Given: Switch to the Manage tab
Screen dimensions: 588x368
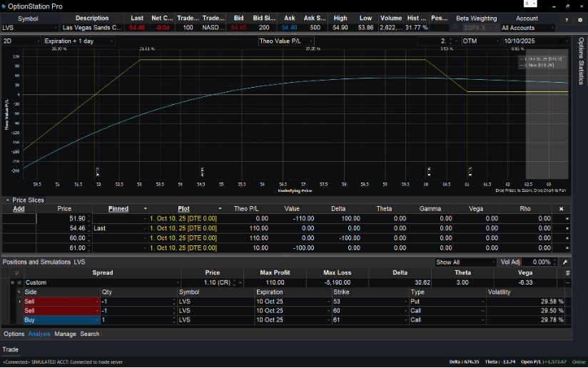Looking at the screenshot, I should (x=65, y=334).
